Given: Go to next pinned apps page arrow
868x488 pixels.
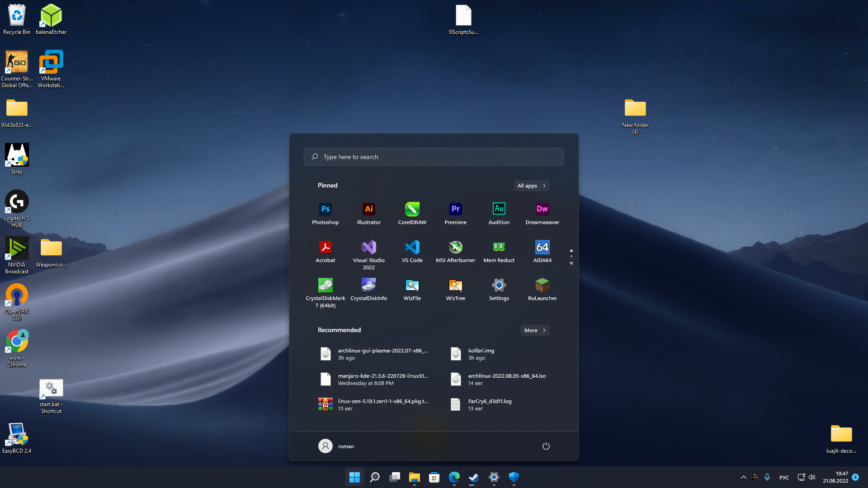Looking at the screenshot, I should [571, 263].
